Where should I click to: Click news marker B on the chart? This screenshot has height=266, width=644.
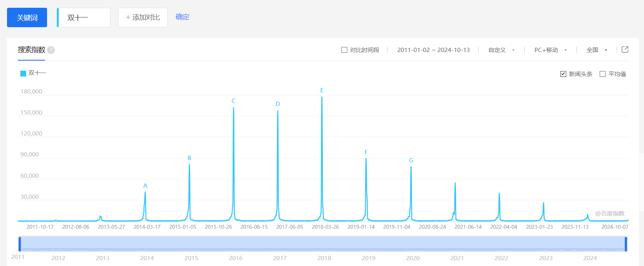click(x=189, y=158)
